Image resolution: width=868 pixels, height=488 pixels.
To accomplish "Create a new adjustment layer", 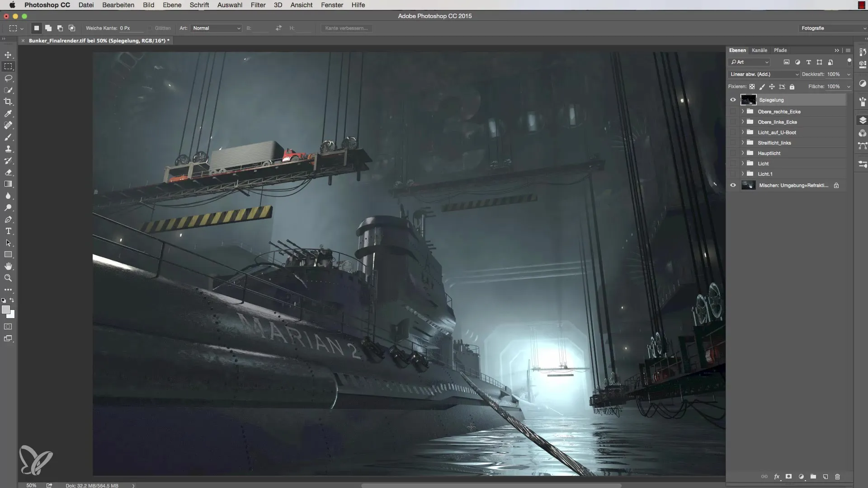I will click(801, 477).
